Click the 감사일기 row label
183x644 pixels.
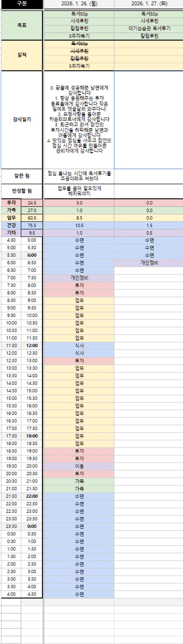22,120
